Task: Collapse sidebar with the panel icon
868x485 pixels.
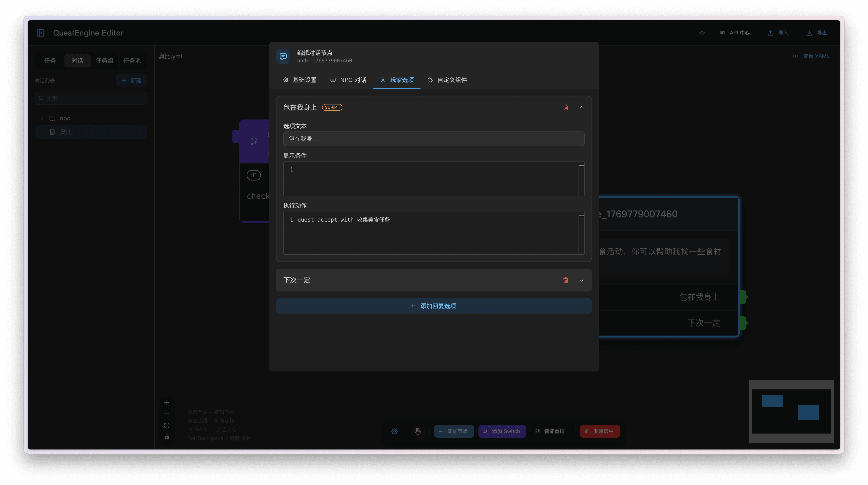Action: (40, 33)
